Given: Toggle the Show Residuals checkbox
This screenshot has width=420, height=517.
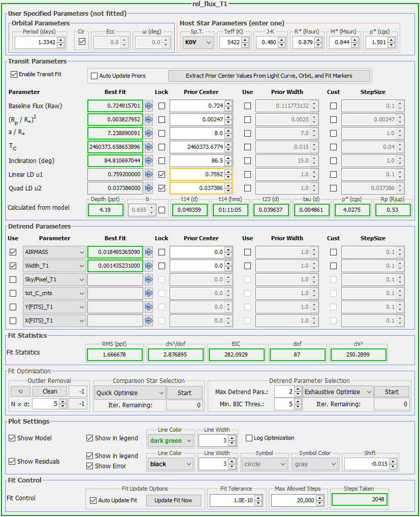Looking at the screenshot, I should pyautogui.click(x=12, y=461).
